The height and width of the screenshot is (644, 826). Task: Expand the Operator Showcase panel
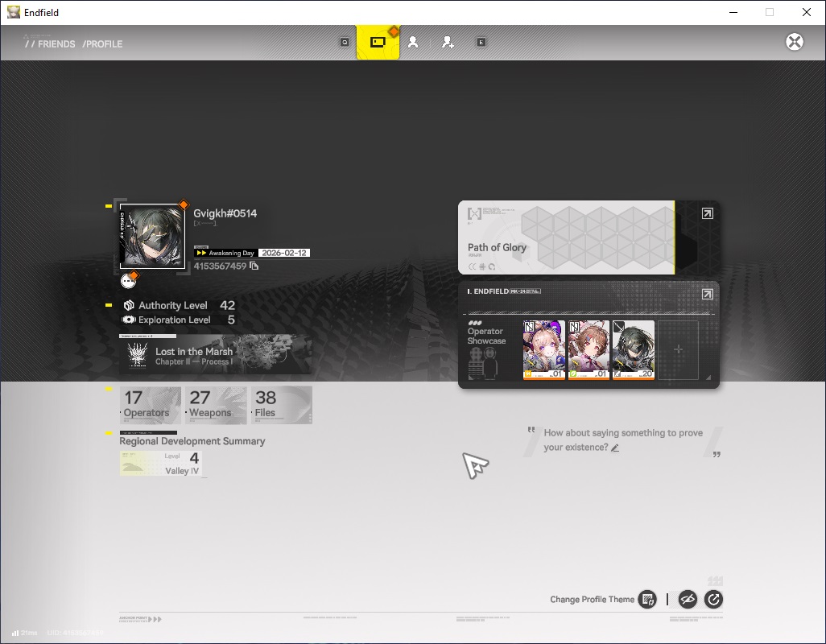[708, 294]
